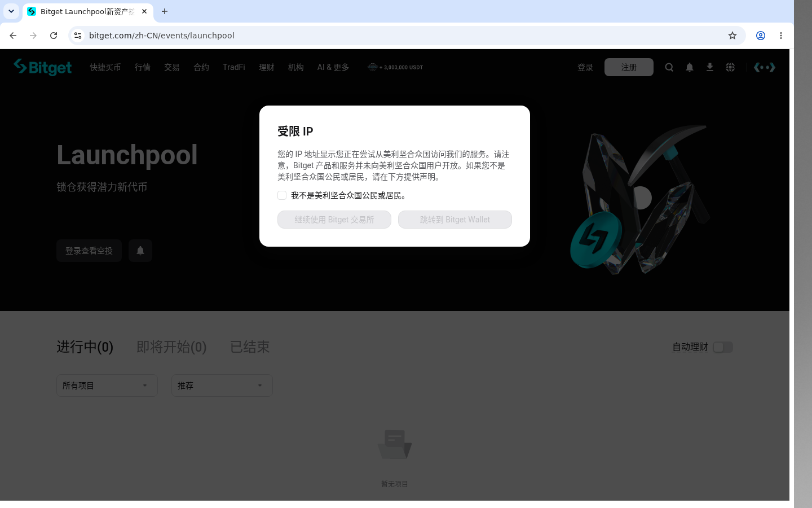Go back to previous page
The width and height of the screenshot is (812, 508).
pos(13,36)
